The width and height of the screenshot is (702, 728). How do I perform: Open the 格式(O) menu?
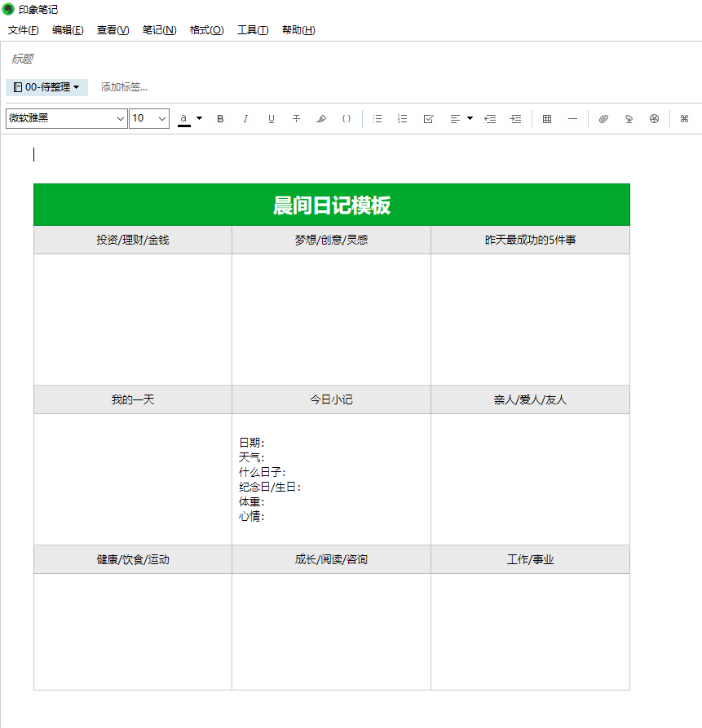206,30
